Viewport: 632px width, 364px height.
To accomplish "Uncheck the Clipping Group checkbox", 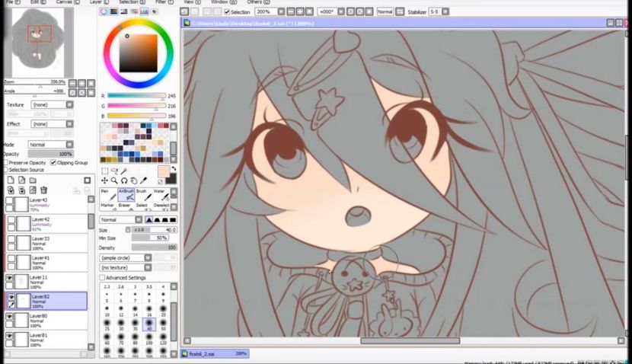I will pyautogui.click(x=53, y=162).
